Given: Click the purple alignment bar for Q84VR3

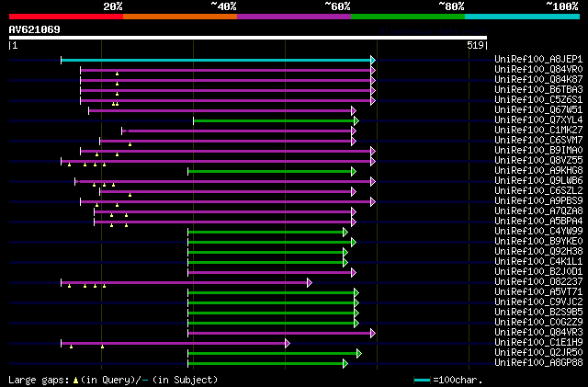Looking at the screenshot, I should [279, 334].
